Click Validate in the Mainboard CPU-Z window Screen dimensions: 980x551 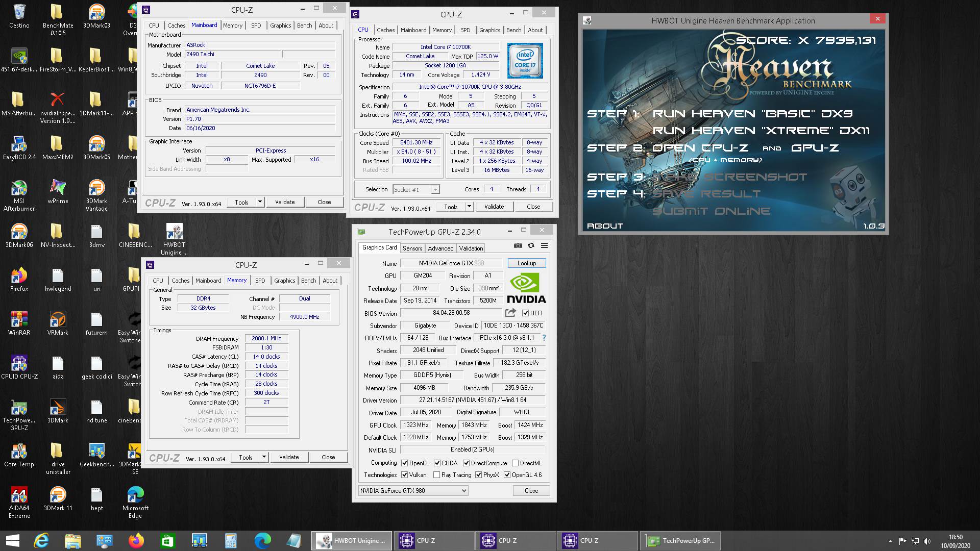click(285, 202)
